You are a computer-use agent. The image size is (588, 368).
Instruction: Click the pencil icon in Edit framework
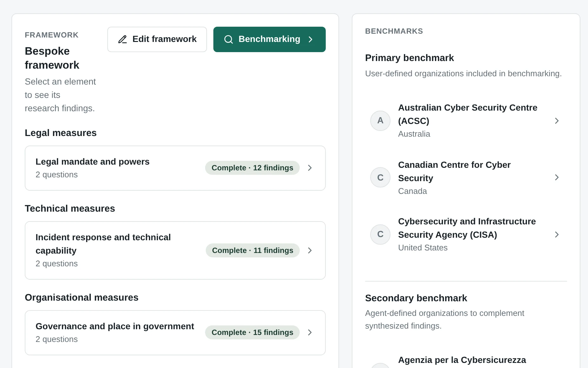123,39
